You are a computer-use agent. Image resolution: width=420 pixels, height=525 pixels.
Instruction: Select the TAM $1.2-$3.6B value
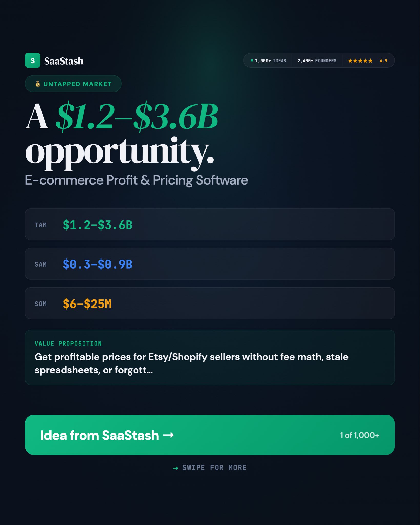[x=97, y=225]
